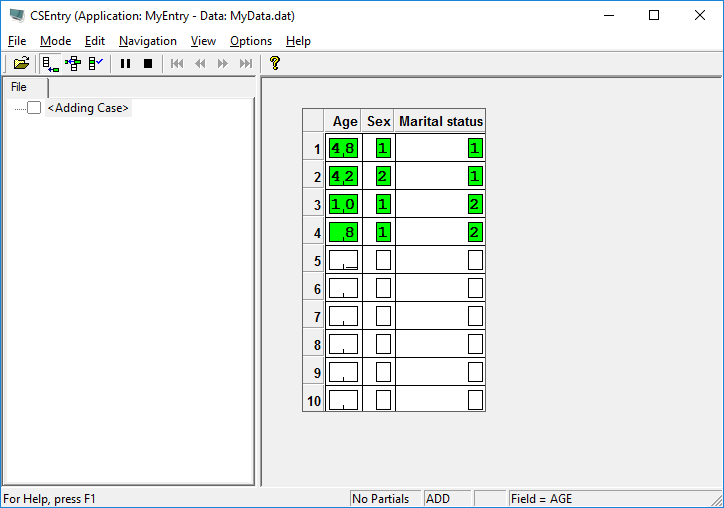
Task: Select the <Adding Case> tree item
Action: (x=88, y=108)
